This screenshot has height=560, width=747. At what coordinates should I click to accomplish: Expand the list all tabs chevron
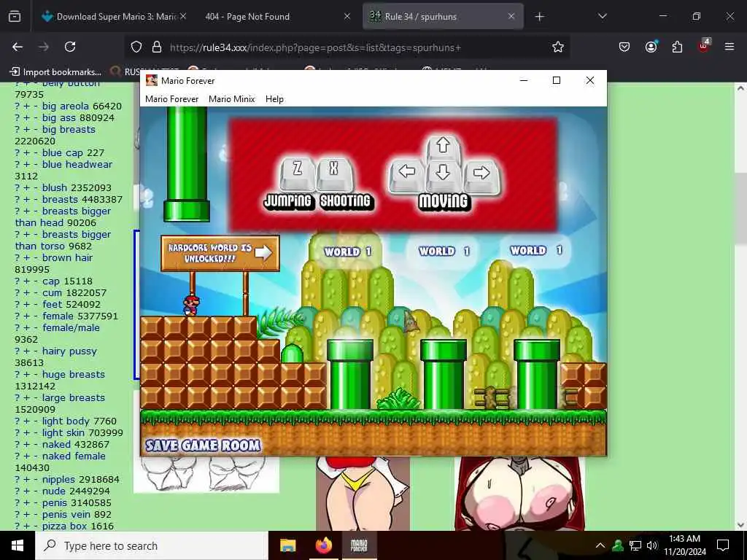[602, 16]
